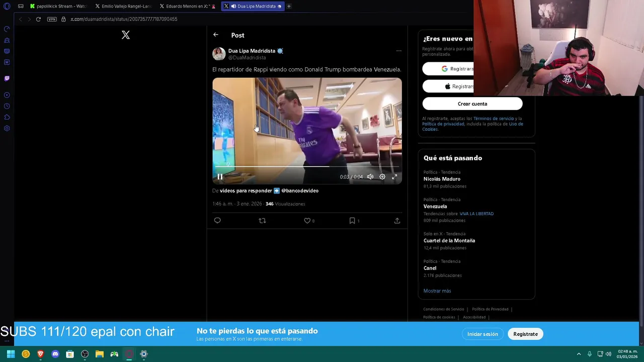Open File Explorer from taskbar
Viewport: 644px width, 362px height.
point(100,354)
